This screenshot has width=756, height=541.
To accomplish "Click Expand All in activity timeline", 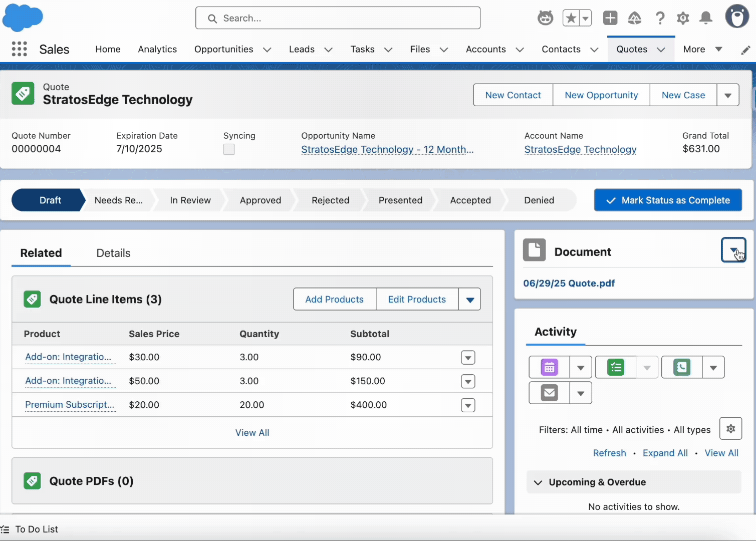I will pyautogui.click(x=665, y=453).
